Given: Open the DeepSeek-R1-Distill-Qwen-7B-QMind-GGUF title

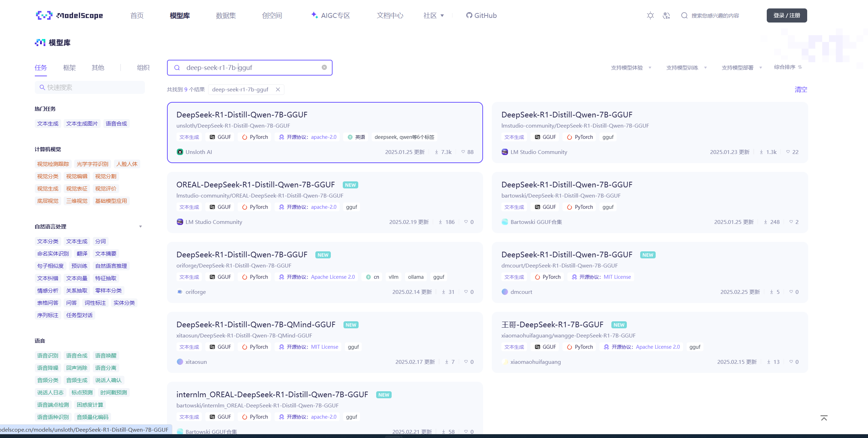Looking at the screenshot, I should click(x=256, y=324).
